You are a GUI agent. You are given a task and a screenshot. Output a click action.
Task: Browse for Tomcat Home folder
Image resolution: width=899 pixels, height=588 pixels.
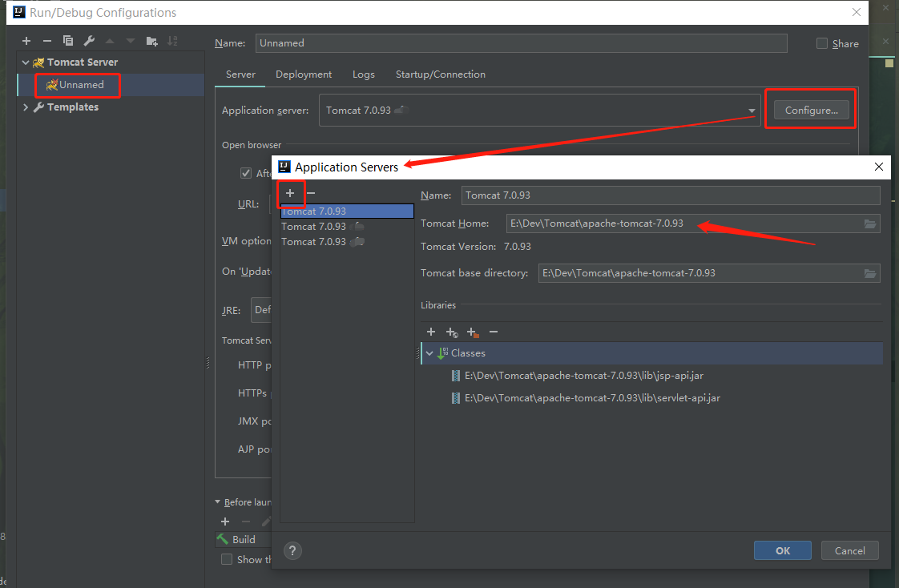tap(870, 224)
